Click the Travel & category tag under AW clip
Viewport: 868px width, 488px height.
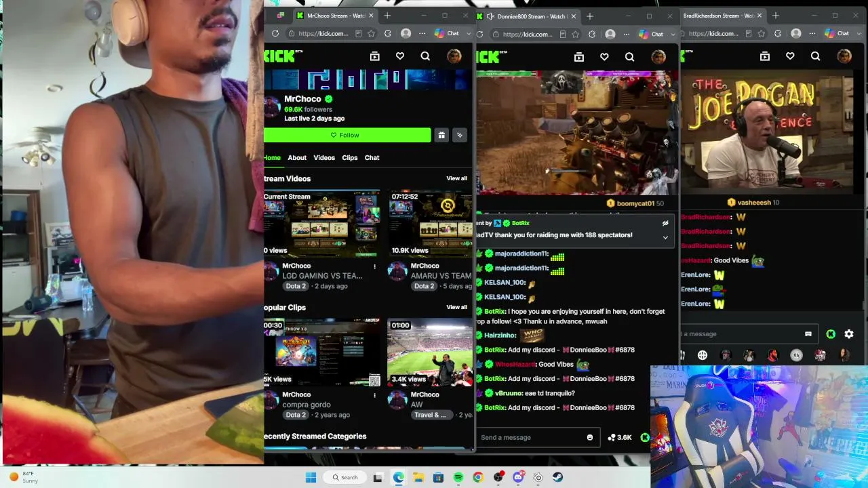[430, 415]
